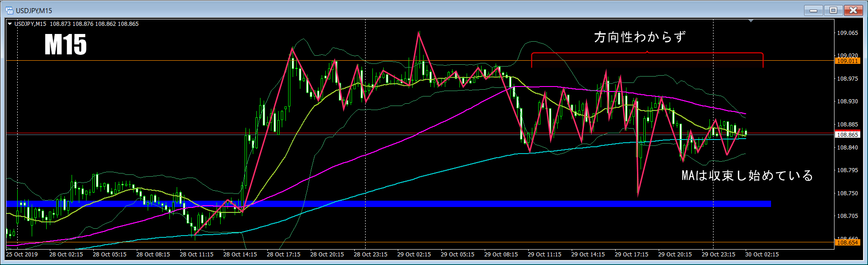Select the 方向性わからず text annotation

click(x=640, y=37)
